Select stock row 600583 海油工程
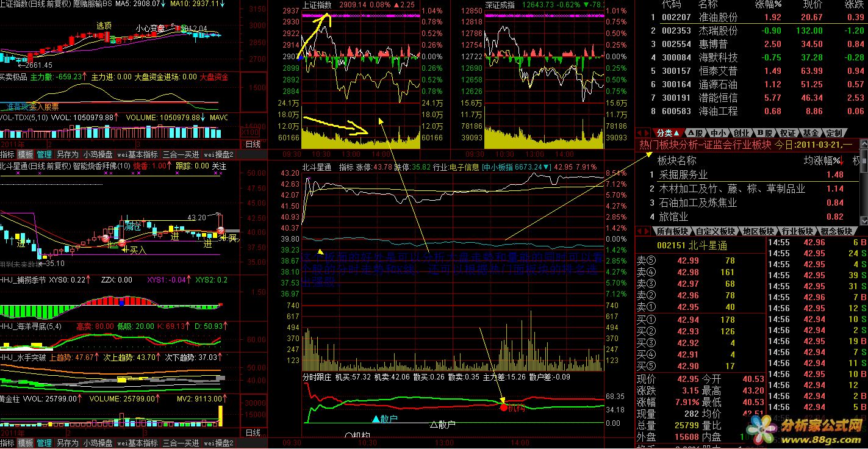This screenshot has width=868, height=449. click(x=751, y=111)
